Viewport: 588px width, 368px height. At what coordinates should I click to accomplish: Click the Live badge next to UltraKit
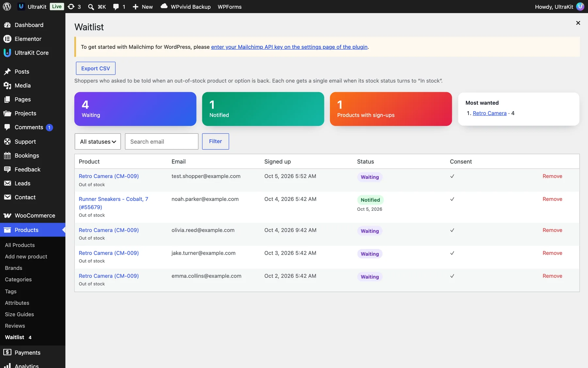click(57, 7)
